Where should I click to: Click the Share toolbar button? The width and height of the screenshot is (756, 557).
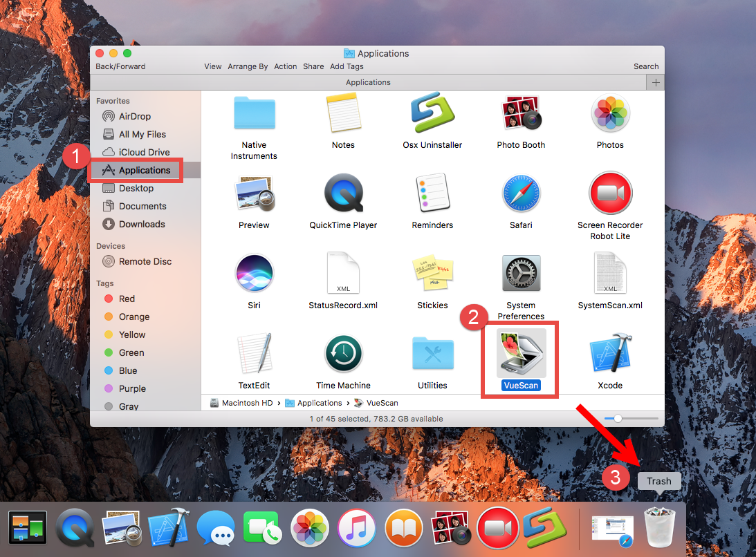pyautogui.click(x=313, y=66)
